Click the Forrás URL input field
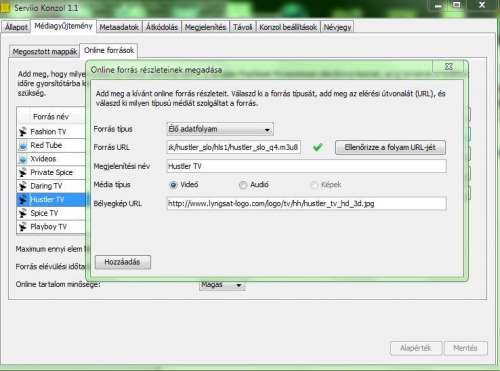The width and height of the screenshot is (500, 371). click(x=233, y=147)
